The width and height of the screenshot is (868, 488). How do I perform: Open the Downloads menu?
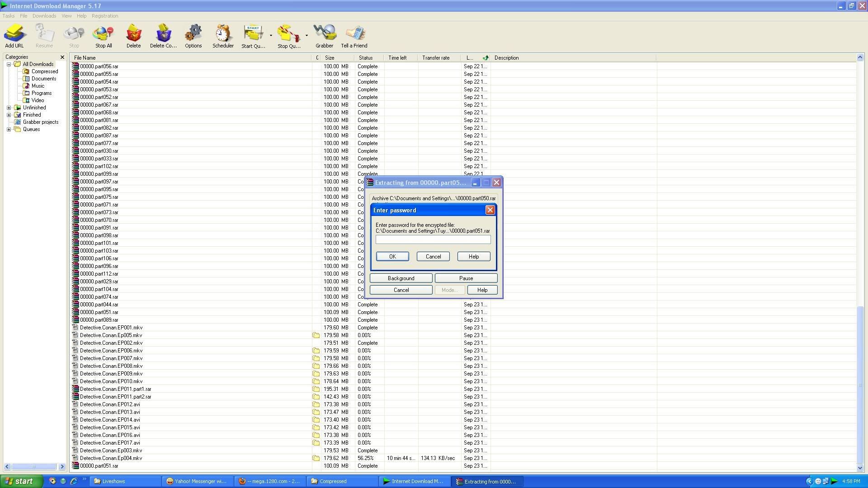pyautogui.click(x=44, y=16)
